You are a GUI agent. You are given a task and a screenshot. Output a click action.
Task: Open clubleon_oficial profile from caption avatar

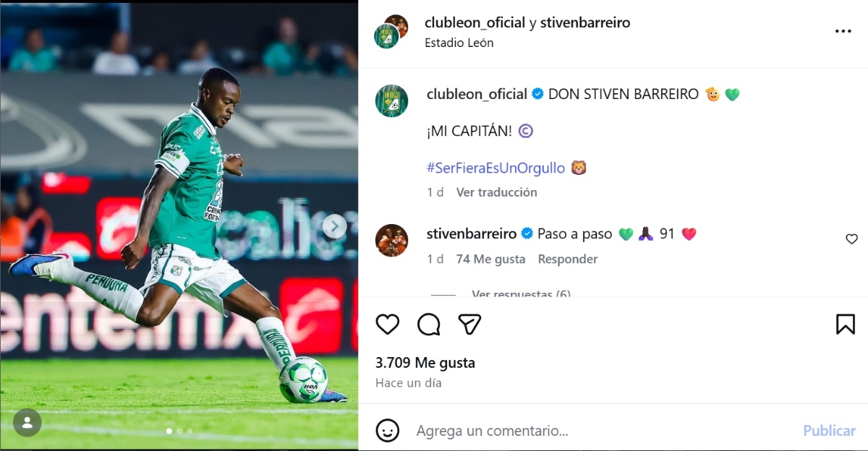pos(391,100)
